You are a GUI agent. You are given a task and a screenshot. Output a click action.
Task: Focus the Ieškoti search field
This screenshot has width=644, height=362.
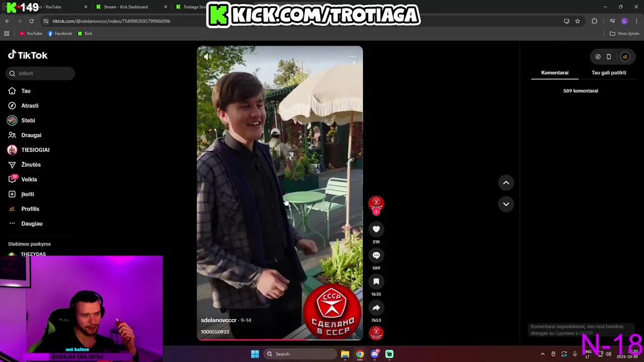click(x=40, y=73)
